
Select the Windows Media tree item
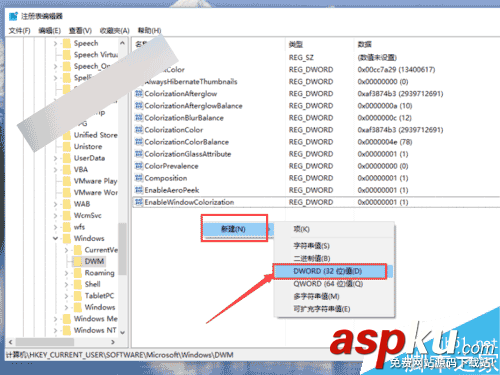pos(95,319)
